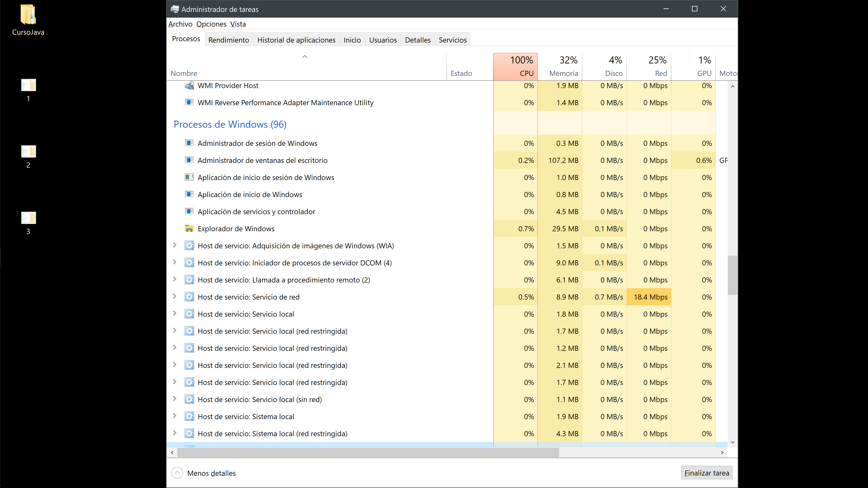Click the WMI Provider Host process icon

[189, 86]
